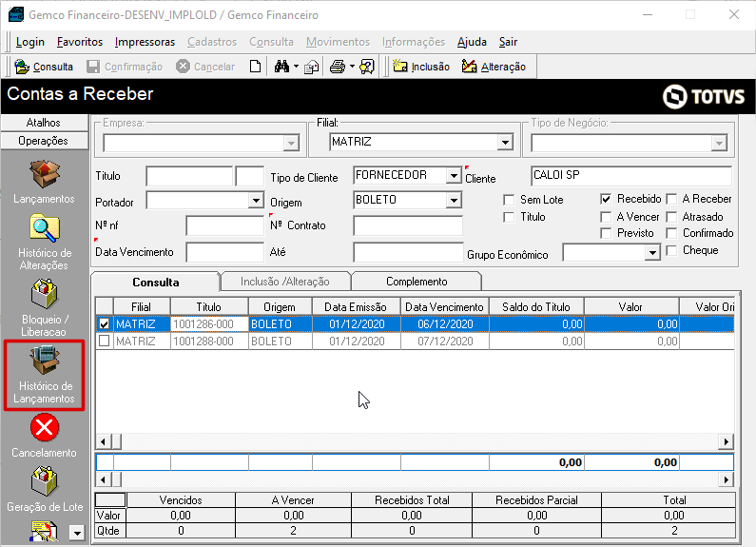Click the TOTVS logo
The image size is (756, 547).
[704, 96]
